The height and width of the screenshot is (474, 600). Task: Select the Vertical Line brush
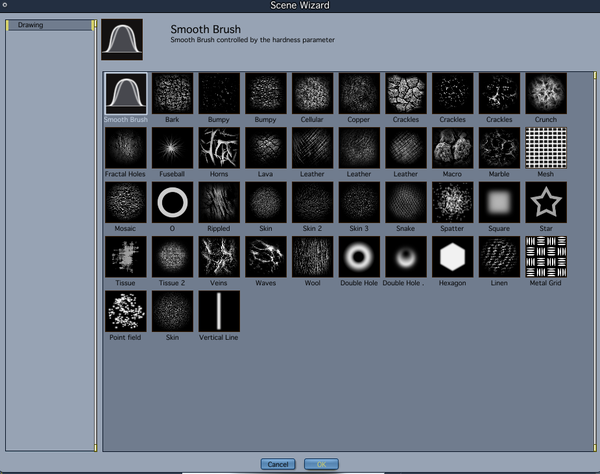tap(219, 311)
